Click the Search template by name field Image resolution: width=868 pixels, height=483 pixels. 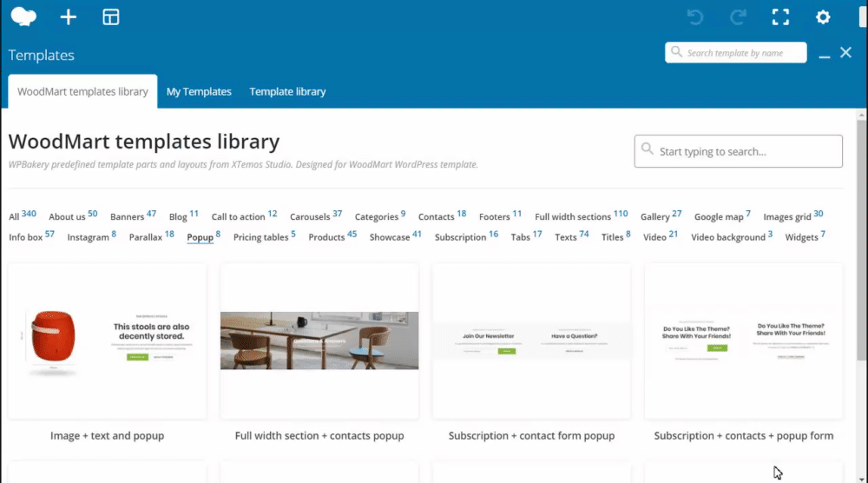pos(736,53)
